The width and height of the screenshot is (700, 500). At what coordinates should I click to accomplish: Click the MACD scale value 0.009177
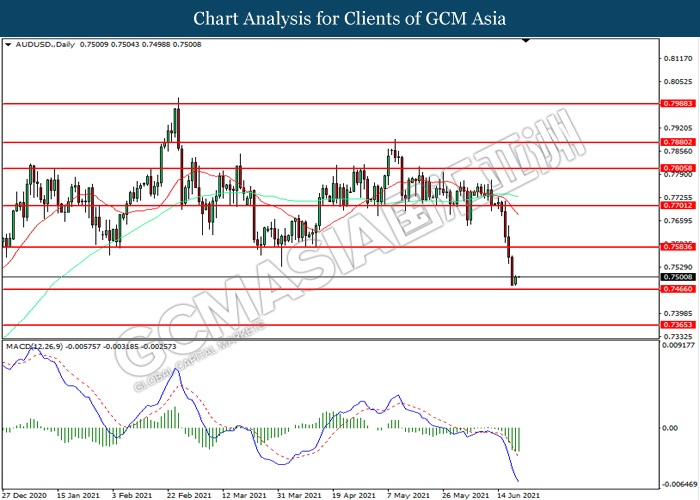[679, 345]
